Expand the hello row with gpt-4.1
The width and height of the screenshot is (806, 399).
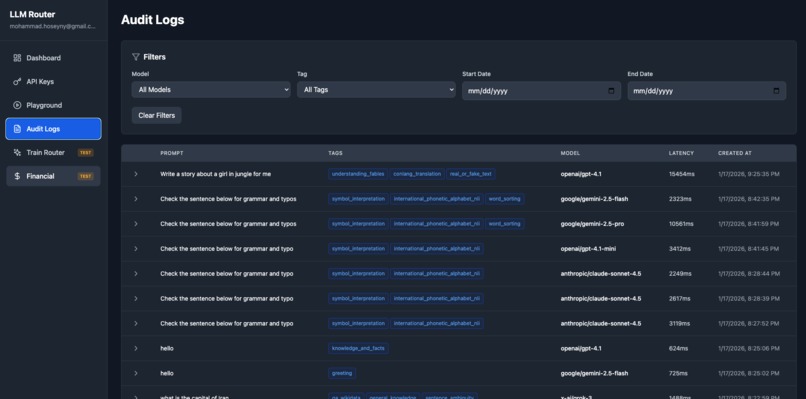136,349
